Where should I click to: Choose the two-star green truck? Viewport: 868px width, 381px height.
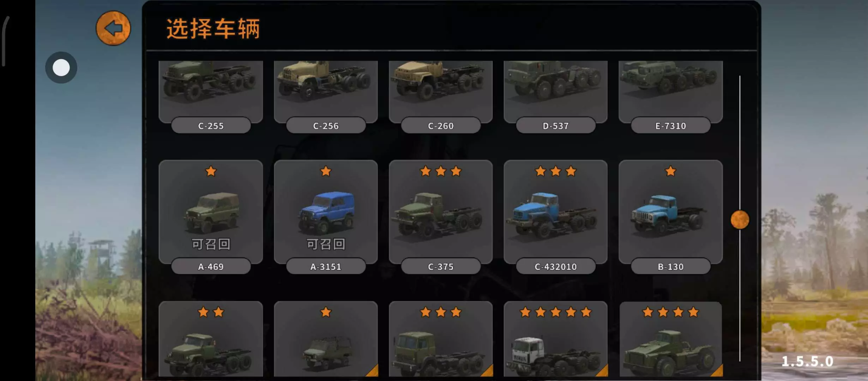[x=211, y=339]
